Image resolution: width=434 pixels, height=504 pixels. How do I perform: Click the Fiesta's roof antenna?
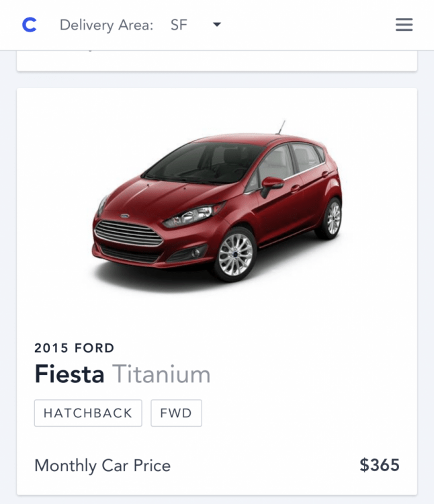(x=281, y=126)
